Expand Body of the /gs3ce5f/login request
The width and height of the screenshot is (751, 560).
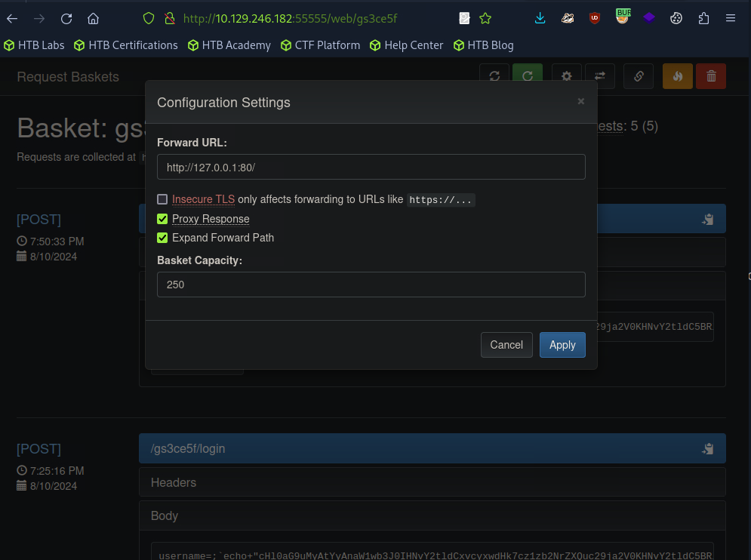pyautogui.click(x=432, y=516)
